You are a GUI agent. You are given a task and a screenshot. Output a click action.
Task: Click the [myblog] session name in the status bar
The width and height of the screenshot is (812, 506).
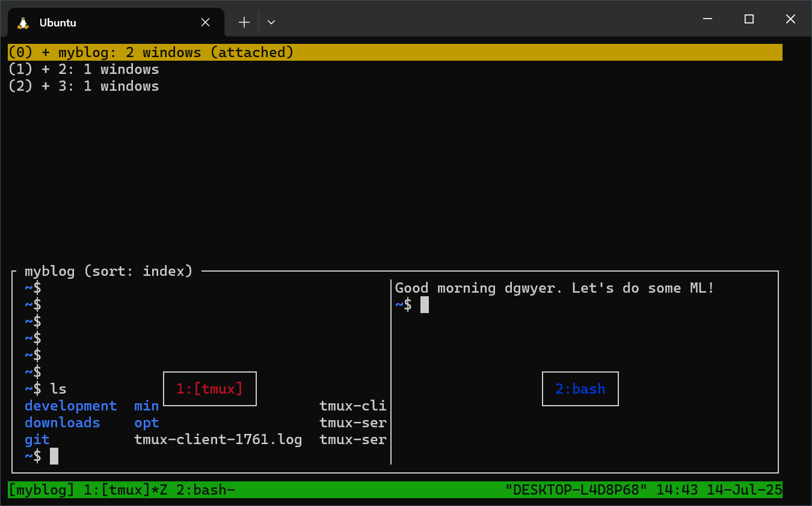(40, 489)
